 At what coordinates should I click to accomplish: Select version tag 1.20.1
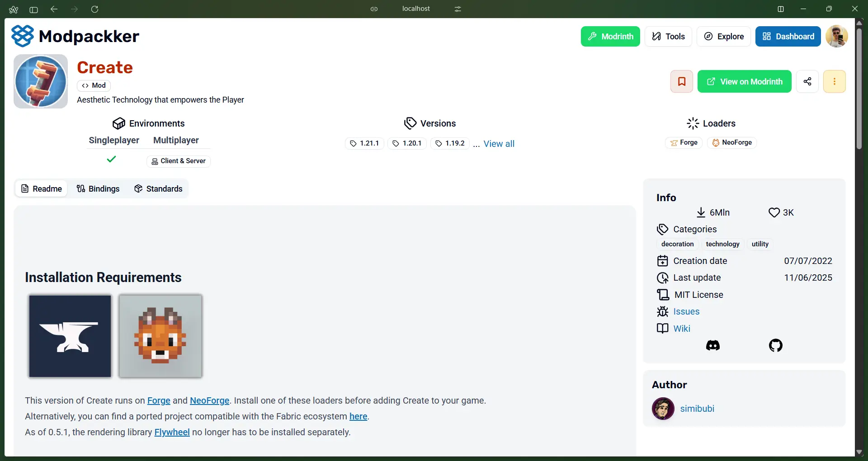[x=407, y=143]
